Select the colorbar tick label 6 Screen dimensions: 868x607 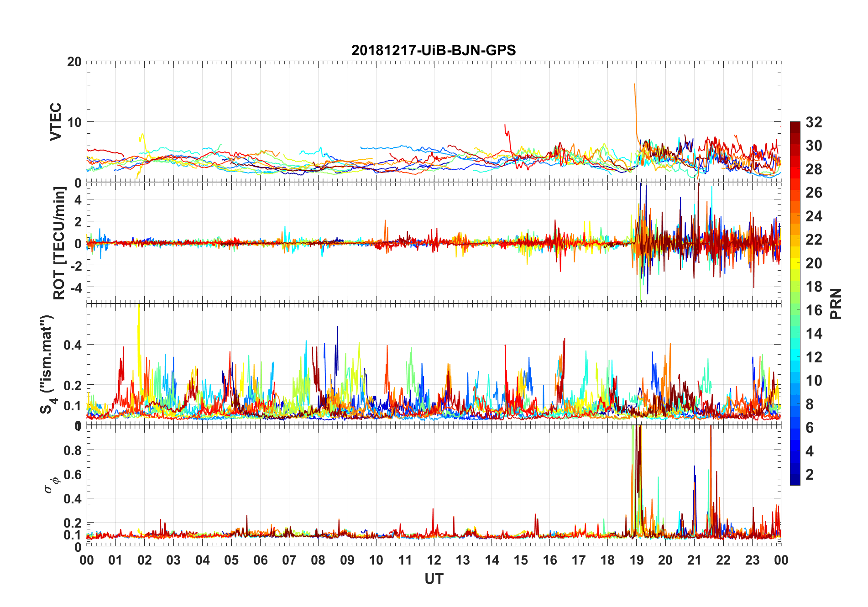[810, 428]
